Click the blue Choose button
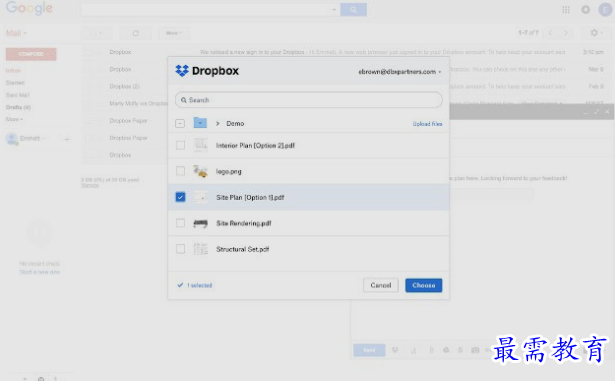The image size is (615, 381). point(424,285)
